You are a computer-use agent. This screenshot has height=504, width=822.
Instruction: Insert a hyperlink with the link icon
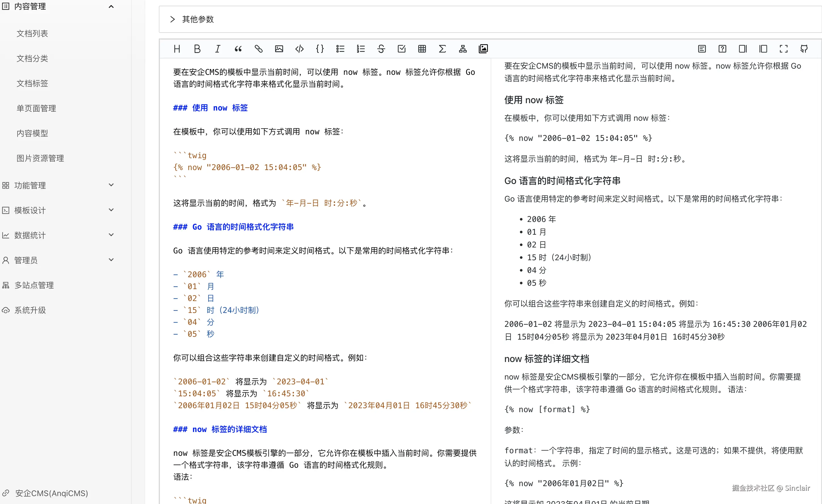pyautogui.click(x=259, y=49)
